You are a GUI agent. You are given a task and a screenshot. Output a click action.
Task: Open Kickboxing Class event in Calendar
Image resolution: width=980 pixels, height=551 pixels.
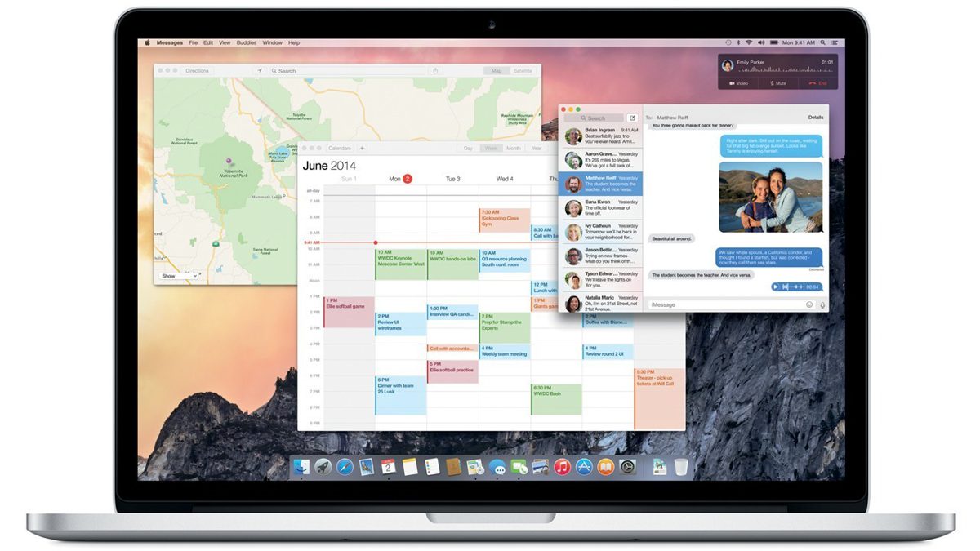click(x=504, y=220)
